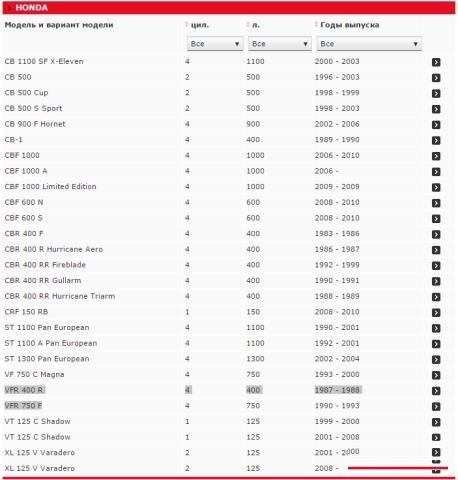Open arrow icon for ST 1100 A Pan European

436,344
